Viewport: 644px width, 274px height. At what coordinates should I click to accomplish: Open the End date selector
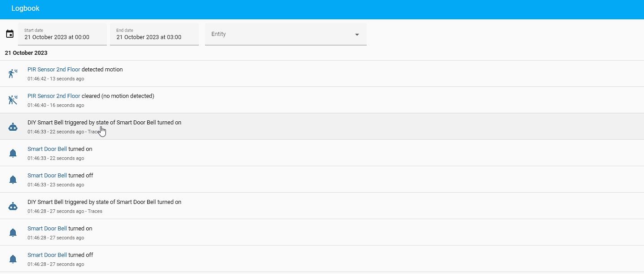click(154, 34)
